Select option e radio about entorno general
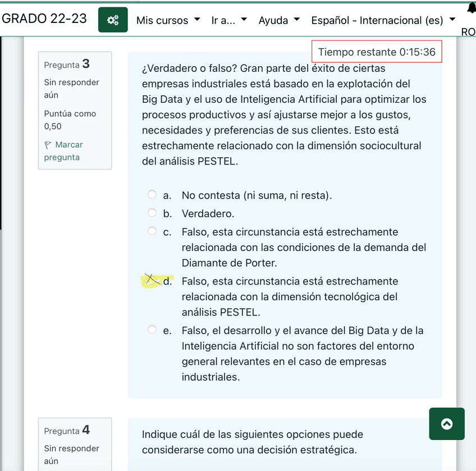 152,330
